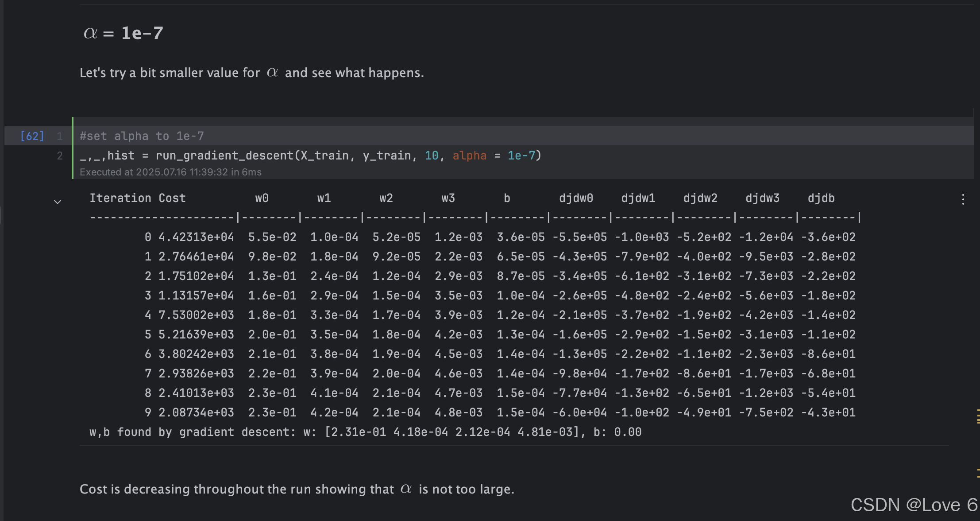Open the output three-dot options menu
The height and width of the screenshot is (521, 980).
963,199
